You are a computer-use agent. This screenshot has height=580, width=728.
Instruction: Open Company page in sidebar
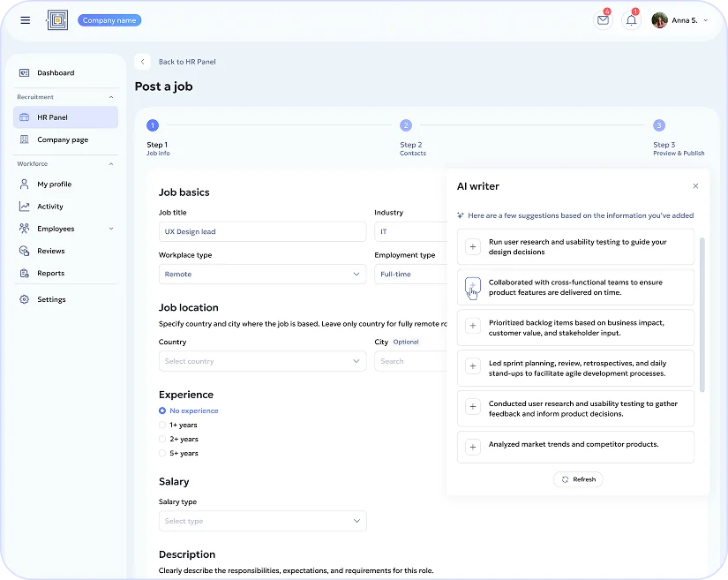point(65,139)
